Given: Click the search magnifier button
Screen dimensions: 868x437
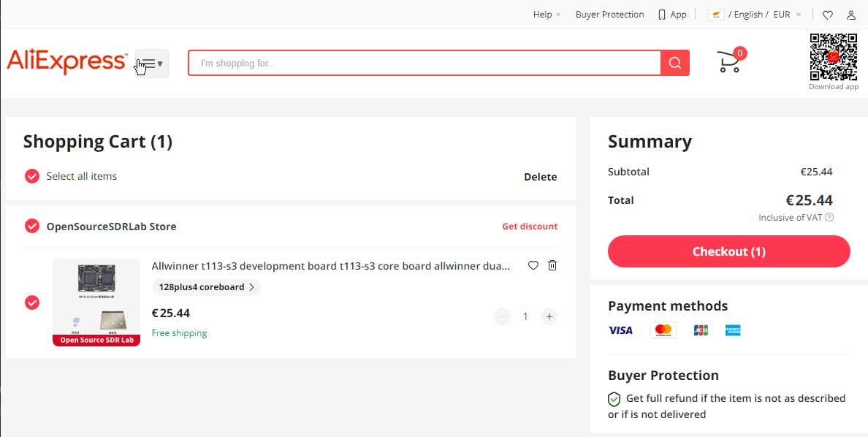Looking at the screenshot, I should (x=675, y=63).
